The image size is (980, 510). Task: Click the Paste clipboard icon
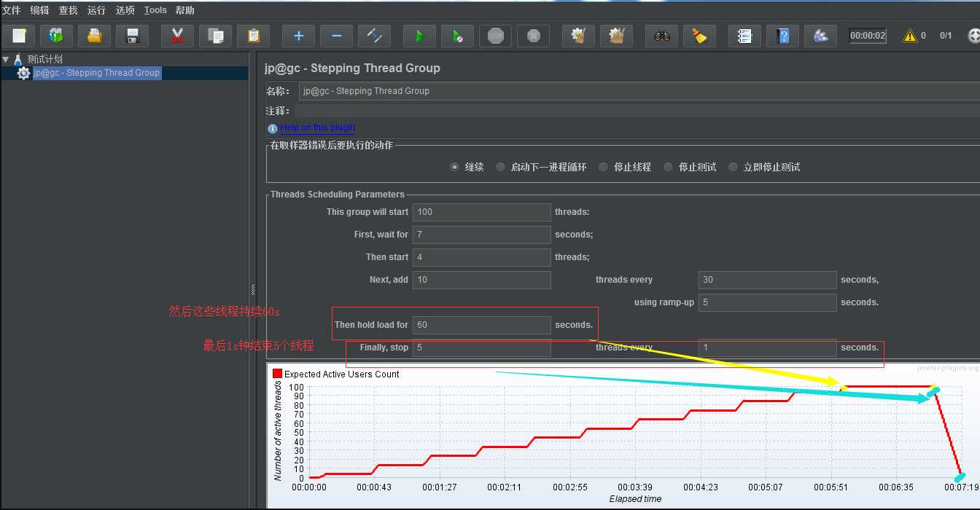(x=253, y=36)
